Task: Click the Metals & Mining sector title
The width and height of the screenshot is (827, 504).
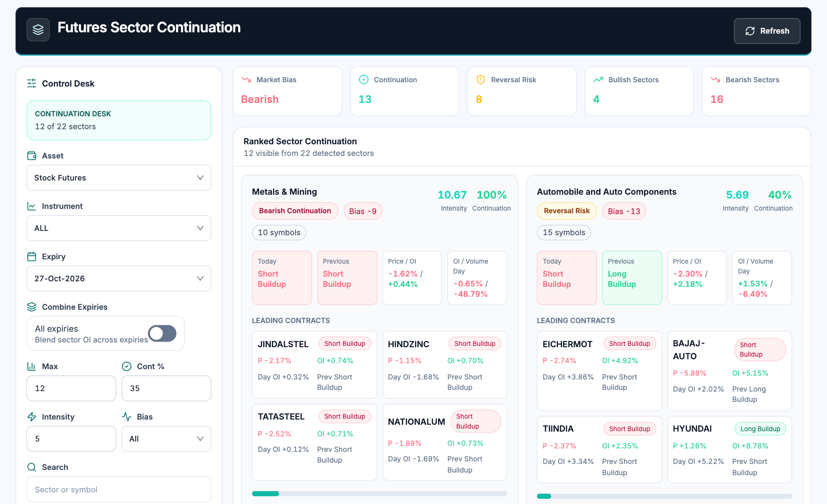Action: pos(284,192)
